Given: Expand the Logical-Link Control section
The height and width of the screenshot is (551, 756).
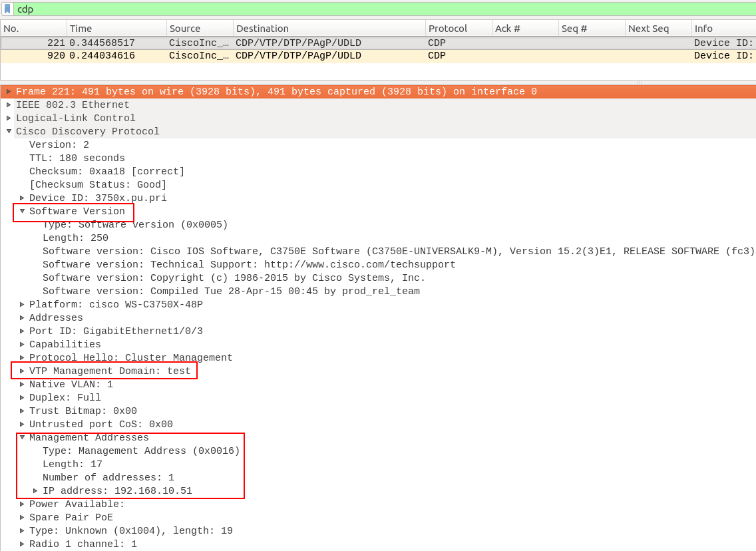Looking at the screenshot, I should 9,118.
